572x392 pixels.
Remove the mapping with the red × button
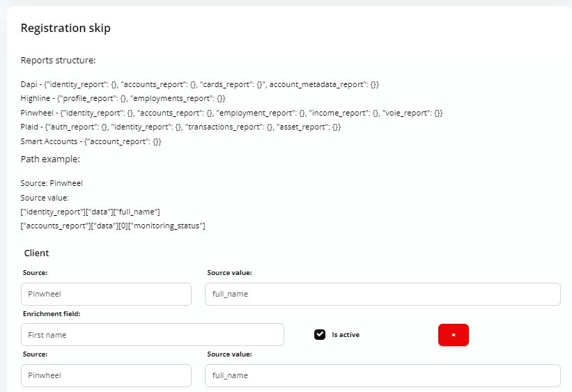point(453,335)
